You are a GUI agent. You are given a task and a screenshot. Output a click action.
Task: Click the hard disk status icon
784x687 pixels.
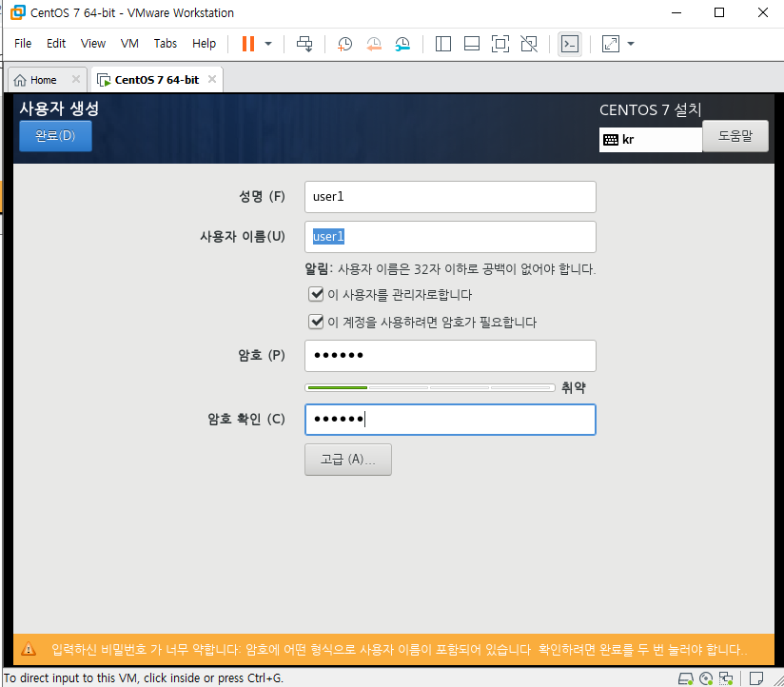click(x=685, y=678)
